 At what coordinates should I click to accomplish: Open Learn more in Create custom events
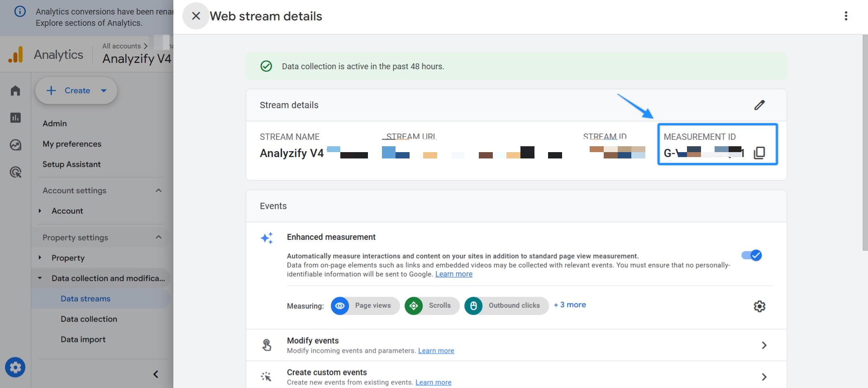coord(433,382)
